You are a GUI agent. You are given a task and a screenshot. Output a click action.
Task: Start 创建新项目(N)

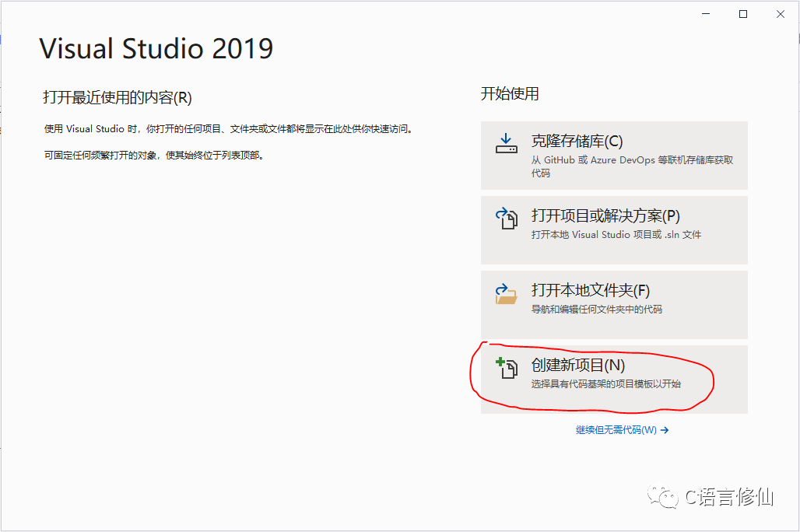point(614,379)
